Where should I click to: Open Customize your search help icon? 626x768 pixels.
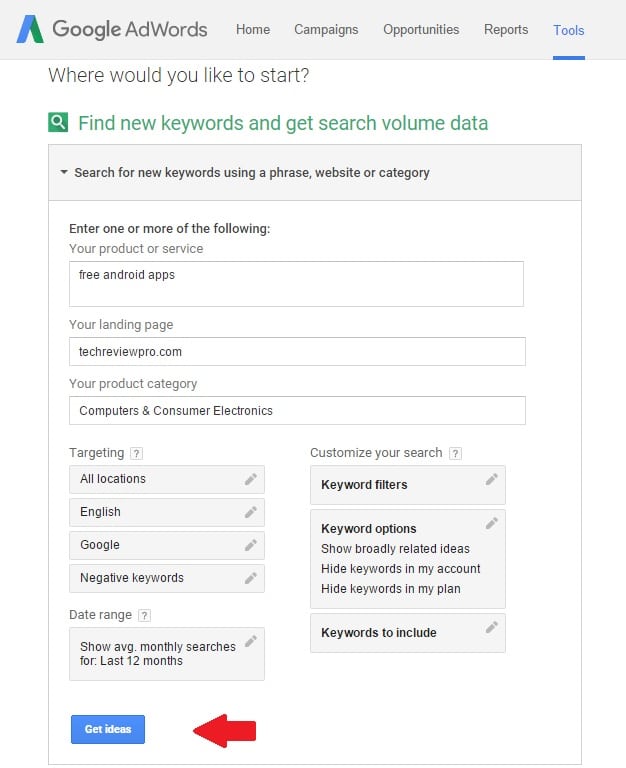[x=455, y=453]
